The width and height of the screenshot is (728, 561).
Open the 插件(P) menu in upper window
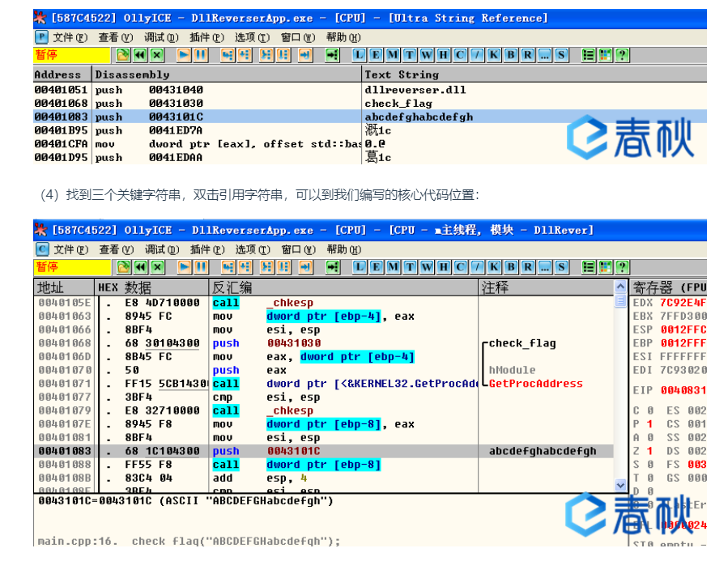(x=206, y=37)
